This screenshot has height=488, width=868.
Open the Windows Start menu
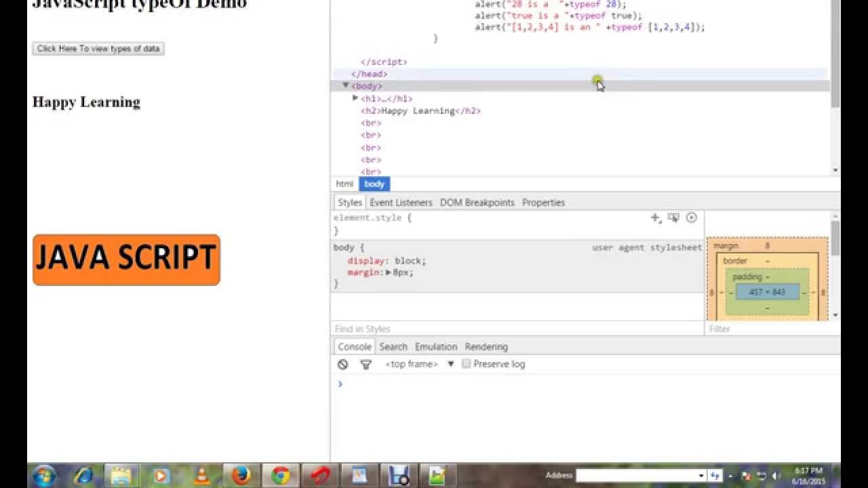pyautogui.click(x=45, y=475)
